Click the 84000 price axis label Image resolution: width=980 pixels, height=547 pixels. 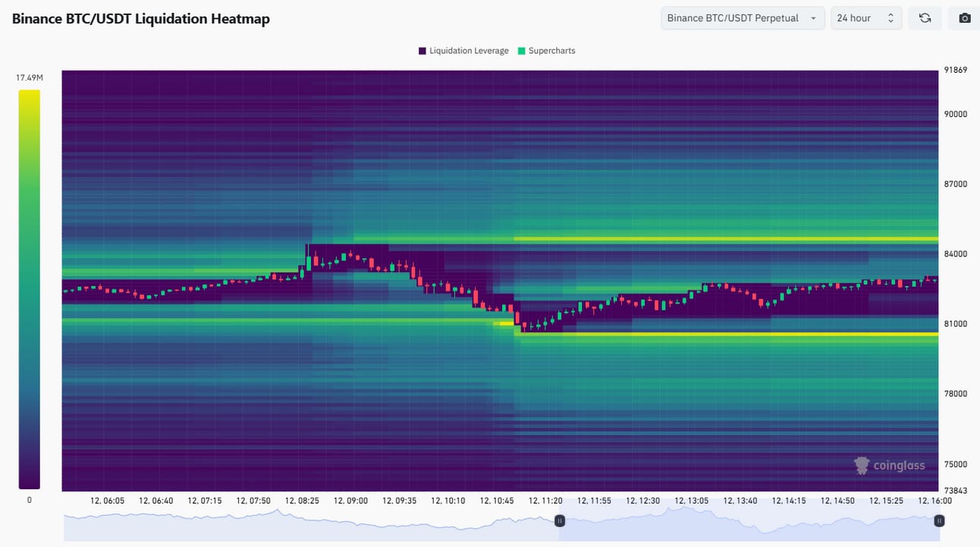[955, 253]
